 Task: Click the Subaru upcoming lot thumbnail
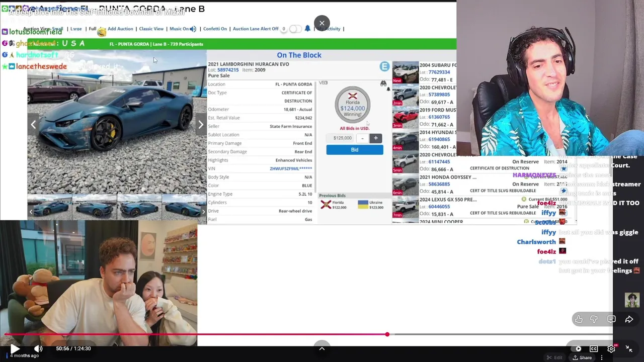click(405, 72)
